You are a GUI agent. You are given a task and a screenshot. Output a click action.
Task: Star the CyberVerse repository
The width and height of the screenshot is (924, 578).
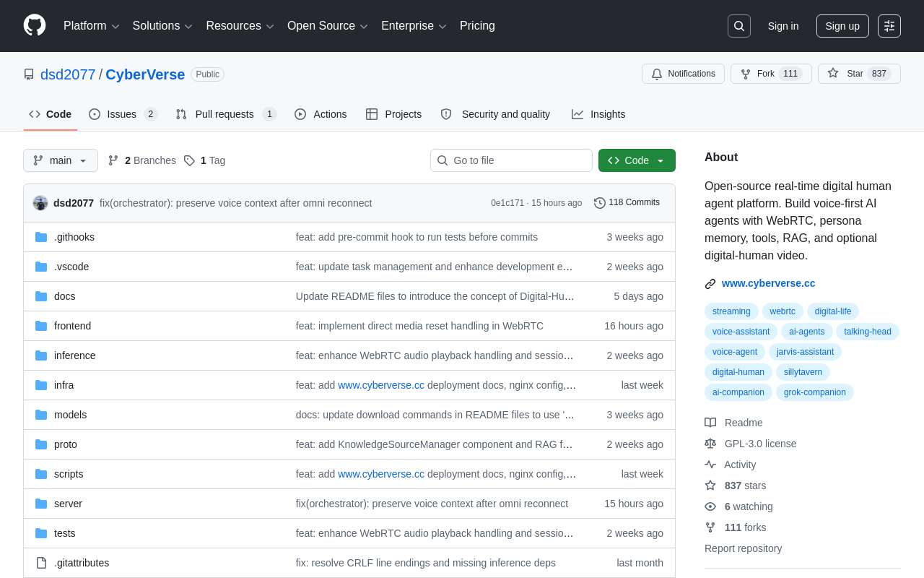pyautogui.click(x=859, y=74)
